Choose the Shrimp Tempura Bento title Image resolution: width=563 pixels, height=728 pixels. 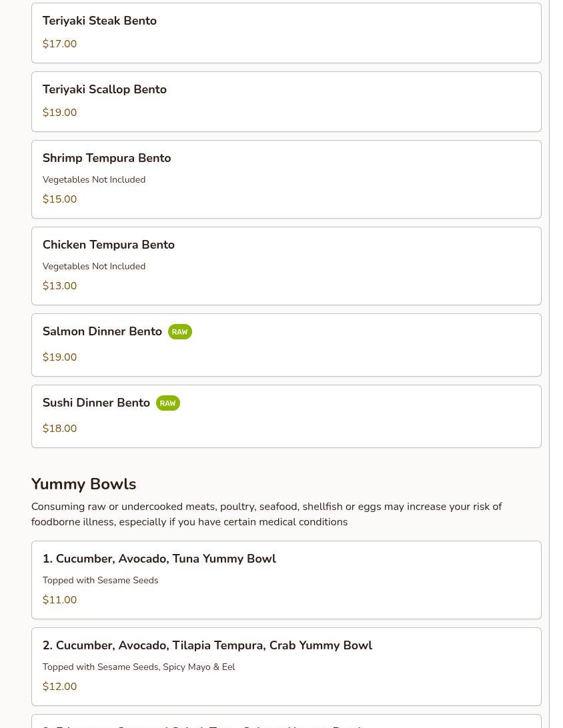107,159
